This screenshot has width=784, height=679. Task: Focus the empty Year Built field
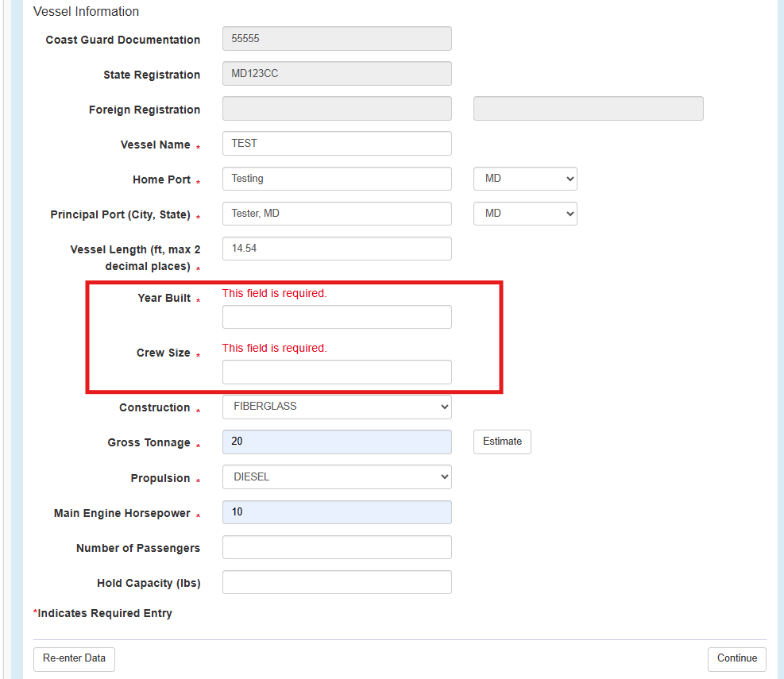point(337,317)
